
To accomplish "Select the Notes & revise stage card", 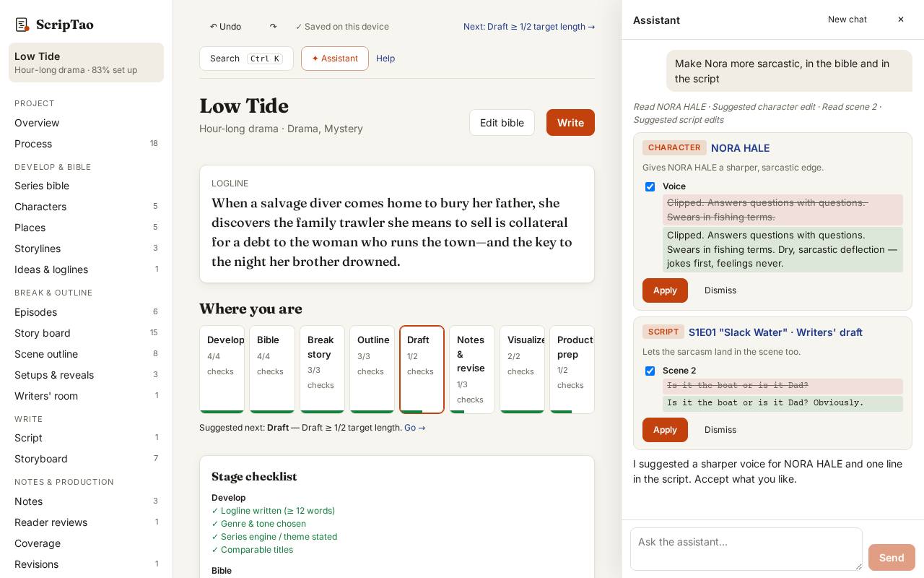I will coord(472,369).
